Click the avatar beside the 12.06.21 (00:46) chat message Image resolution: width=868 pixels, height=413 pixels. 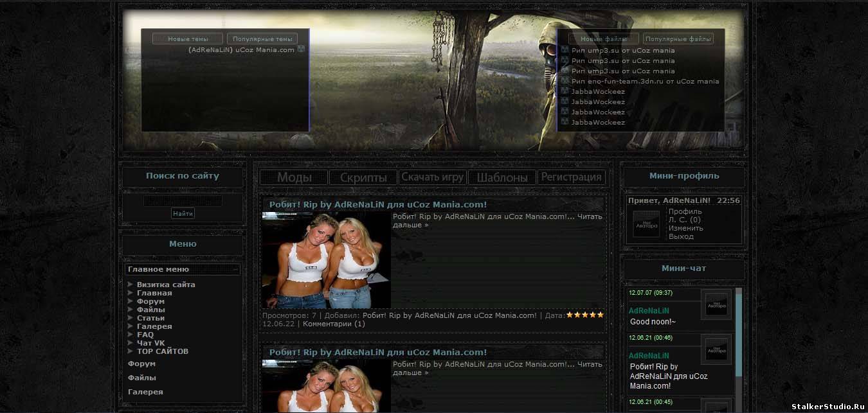[x=716, y=350]
